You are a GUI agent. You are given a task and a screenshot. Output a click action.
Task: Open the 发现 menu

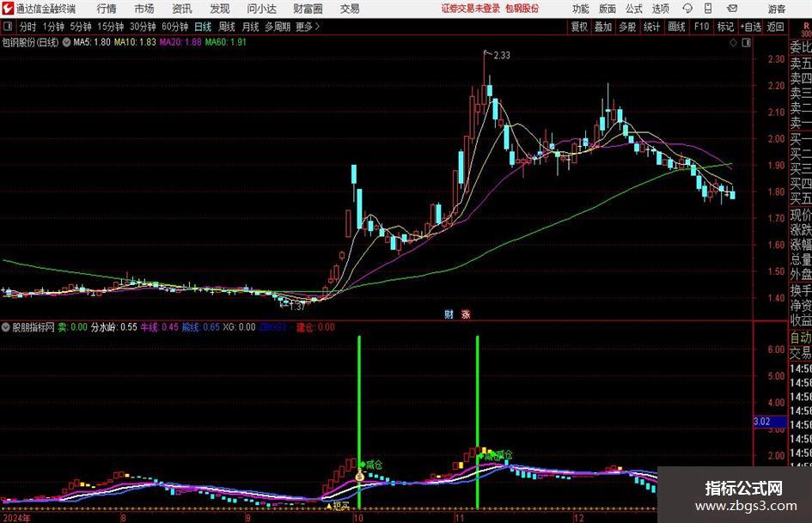[220, 9]
